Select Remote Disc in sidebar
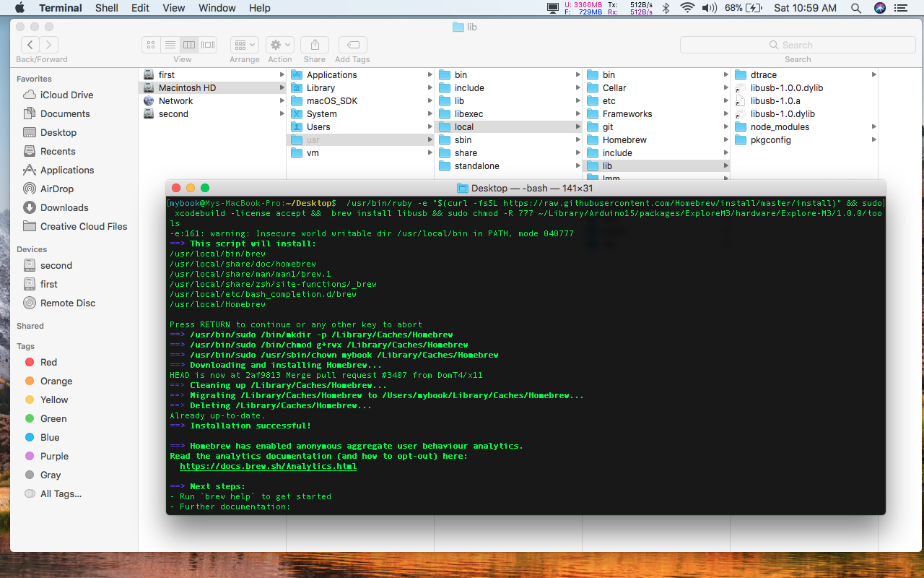Screen dimensions: 924x578 pos(68,303)
